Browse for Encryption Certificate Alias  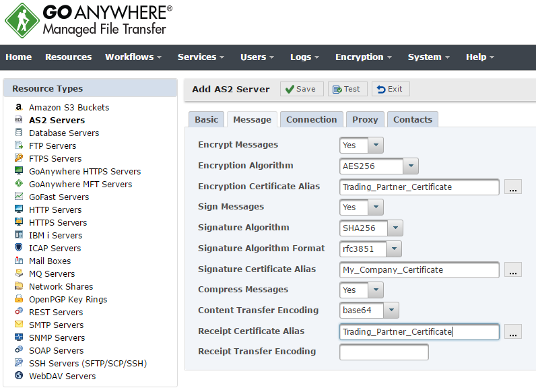point(513,187)
